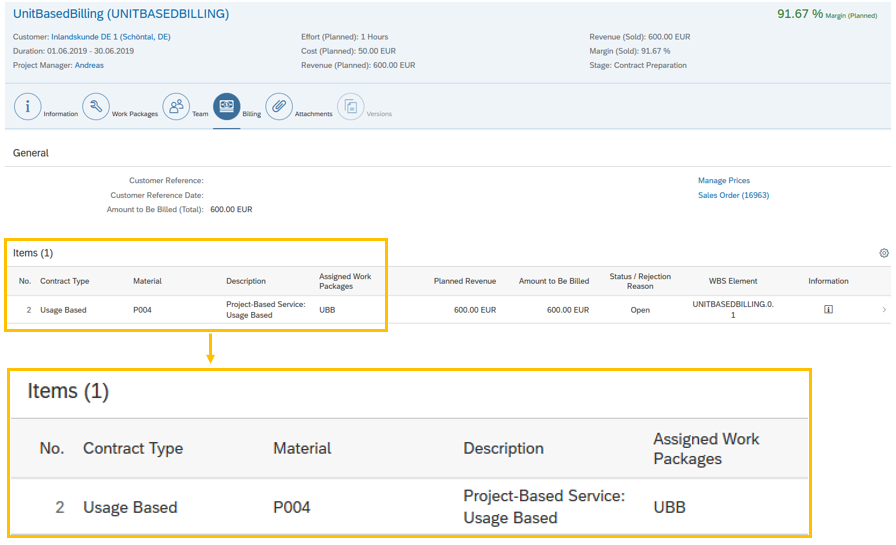
Task: Click Revenue (Planned): 600.00 EUR text
Action: pos(358,65)
